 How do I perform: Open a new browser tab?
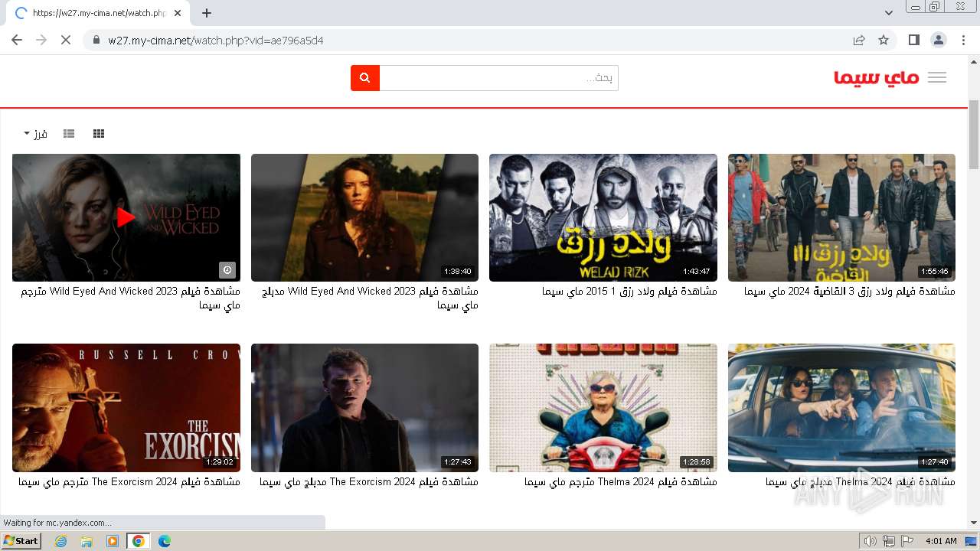coord(207,13)
